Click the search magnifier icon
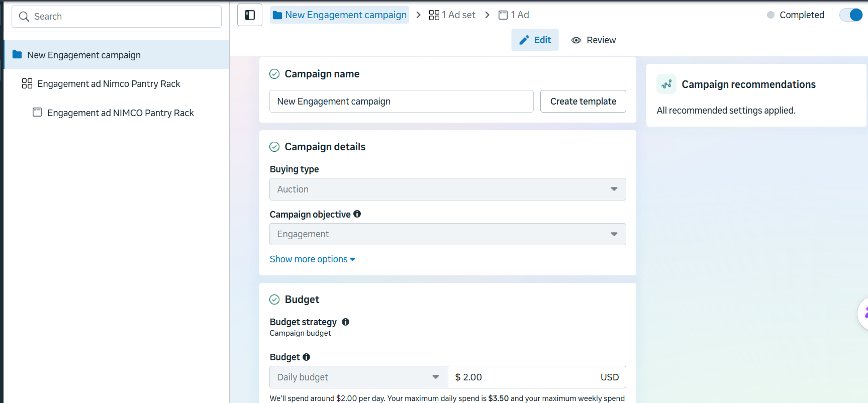 (24, 17)
